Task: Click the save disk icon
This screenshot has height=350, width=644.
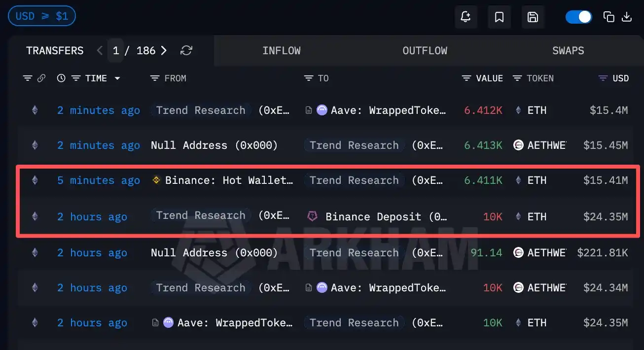Action: pyautogui.click(x=533, y=17)
